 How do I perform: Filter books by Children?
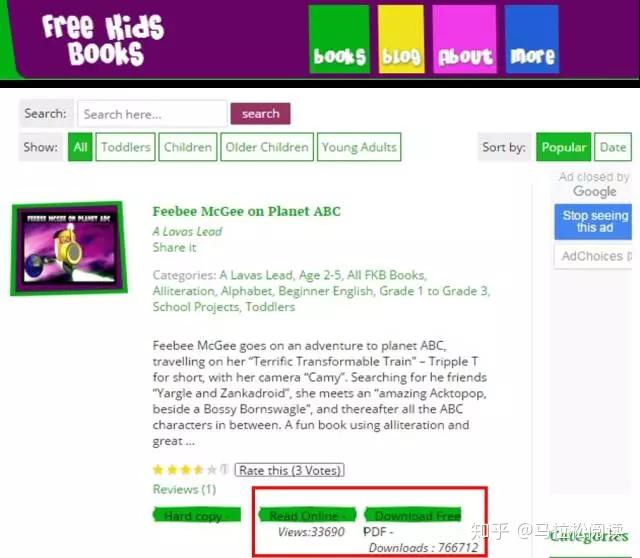point(188,147)
